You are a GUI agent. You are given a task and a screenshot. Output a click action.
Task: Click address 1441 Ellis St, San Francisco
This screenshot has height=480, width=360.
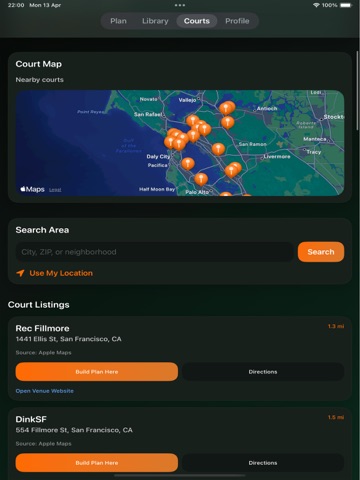coord(68,339)
